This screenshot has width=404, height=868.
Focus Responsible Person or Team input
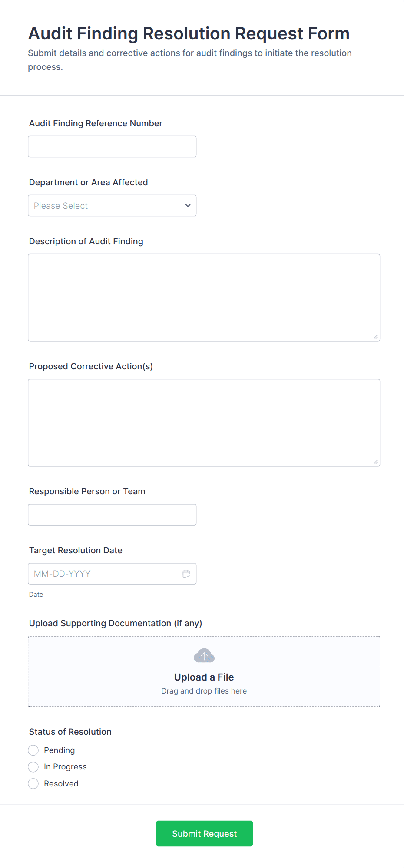pos(112,515)
